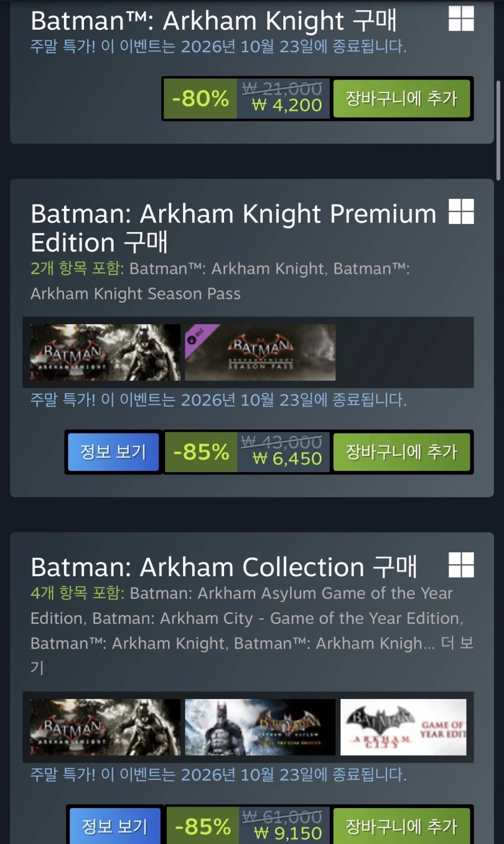Click the page scrollbar thumb
Image resolution: width=504 pixels, height=844 pixels.
click(498, 130)
